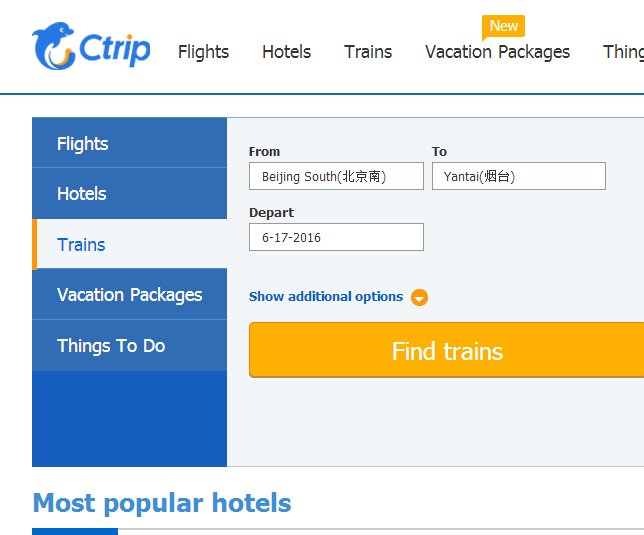Select Things To Do sidebar tab
The width and height of the screenshot is (644, 535).
pos(129,346)
